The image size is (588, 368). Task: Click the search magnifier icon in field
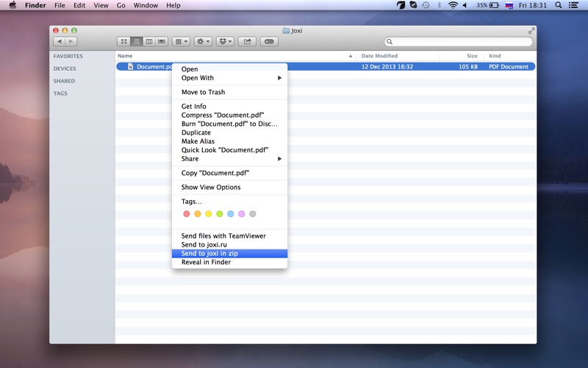tap(390, 42)
